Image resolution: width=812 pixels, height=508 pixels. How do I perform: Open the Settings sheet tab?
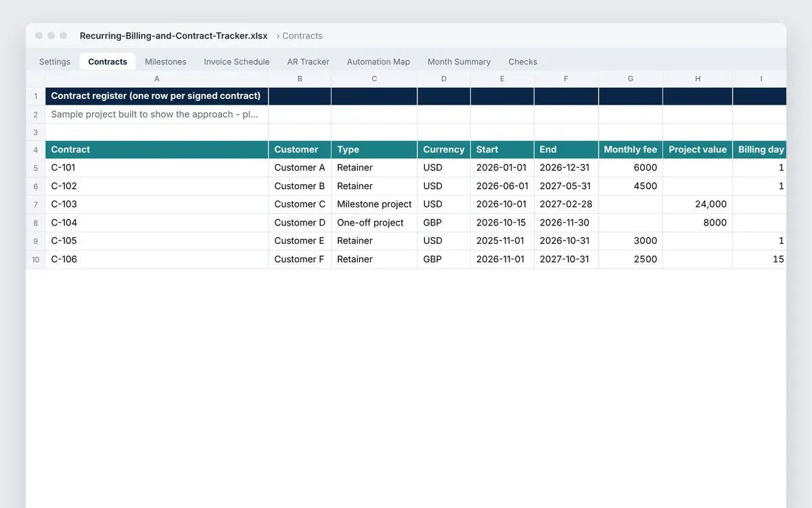click(55, 62)
